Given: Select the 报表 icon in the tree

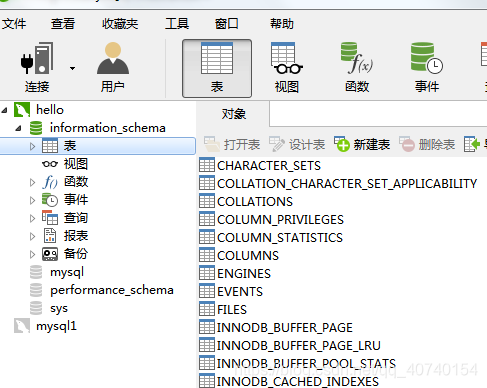Looking at the screenshot, I should tap(50, 236).
